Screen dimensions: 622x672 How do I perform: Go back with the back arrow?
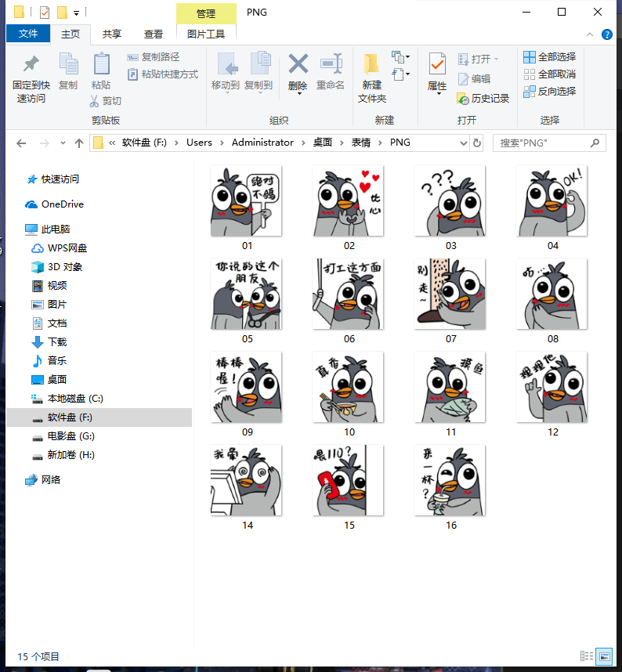(21, 143)
